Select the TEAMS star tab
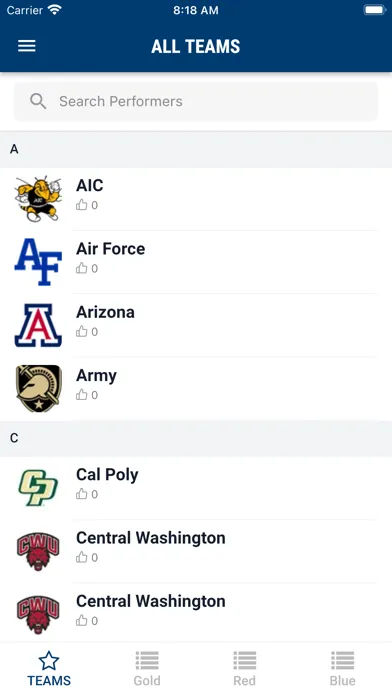Image resolution: width=392 pixels, height=696 pixels. (x=49, y=668)
